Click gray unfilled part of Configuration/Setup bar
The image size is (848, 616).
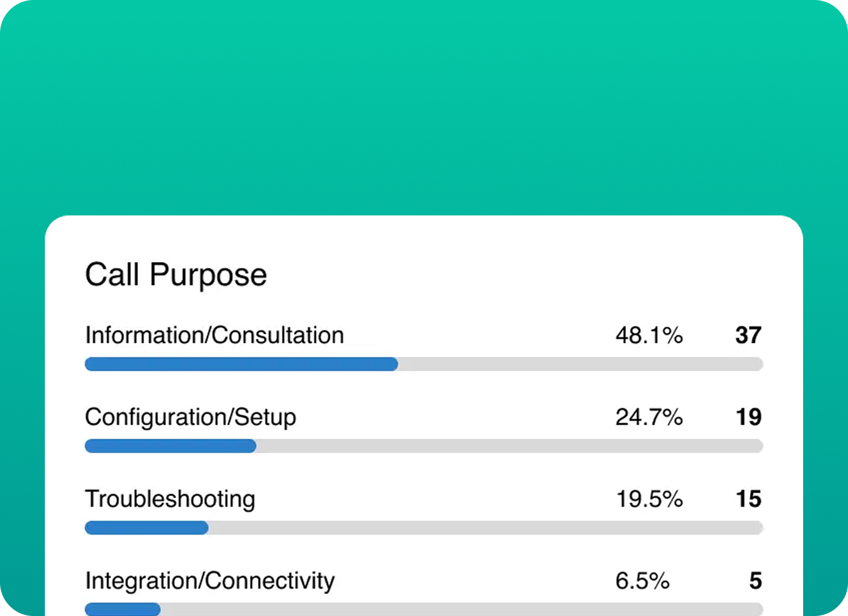(x=509, y=447)
